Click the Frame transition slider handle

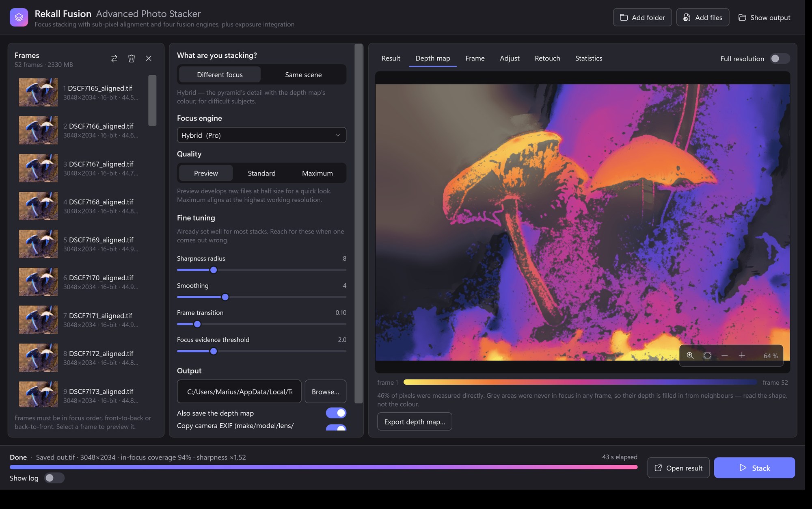[197, 324]
